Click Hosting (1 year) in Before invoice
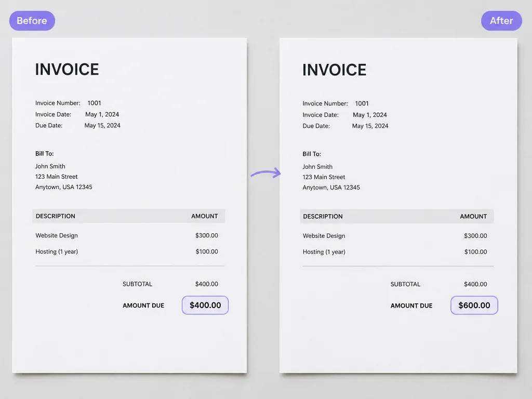The image size is (532, 399). point(57,252)
